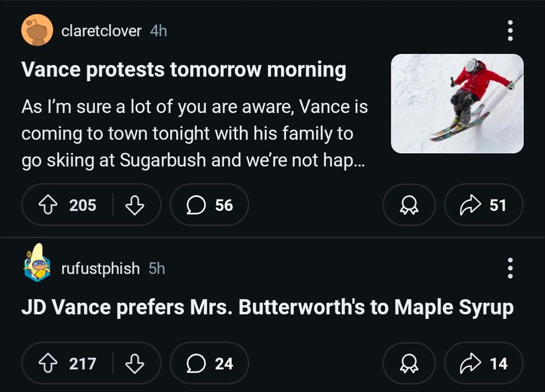
Task: Open the options menu for claretclover's post
Action: [510, 31]
